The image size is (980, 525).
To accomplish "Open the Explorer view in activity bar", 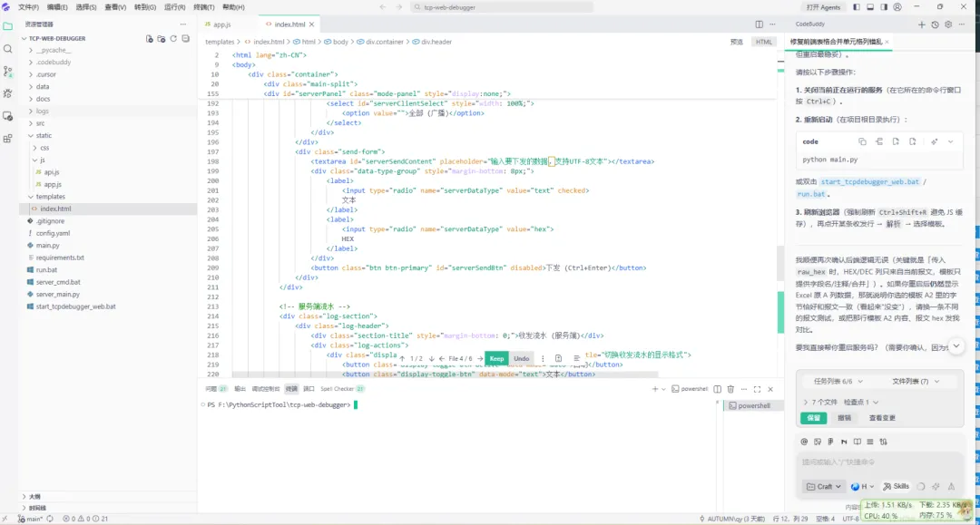I will click(x=8, y=26).
